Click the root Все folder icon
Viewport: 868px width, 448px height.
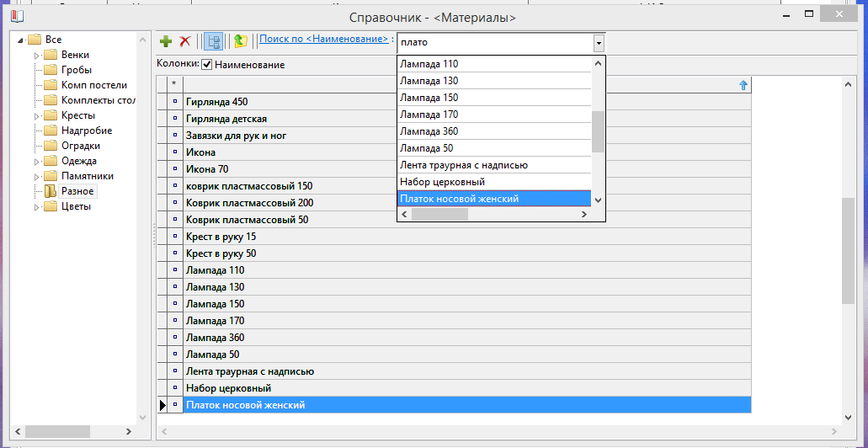click(35, 40)
